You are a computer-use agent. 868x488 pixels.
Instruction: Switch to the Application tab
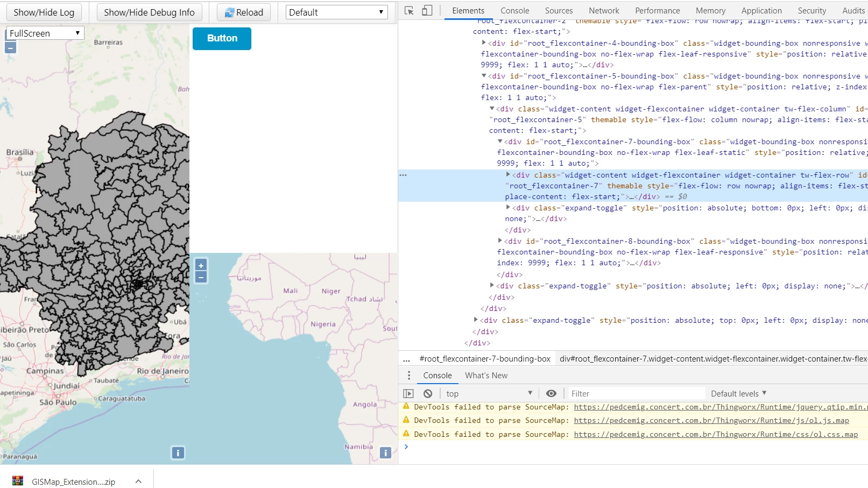[x=761, y=11]
